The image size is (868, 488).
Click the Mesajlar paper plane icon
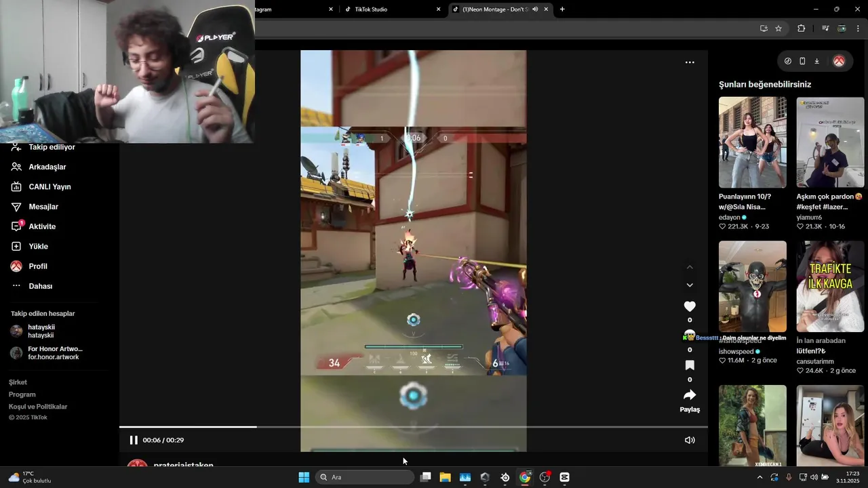click(x=16, y=207)
